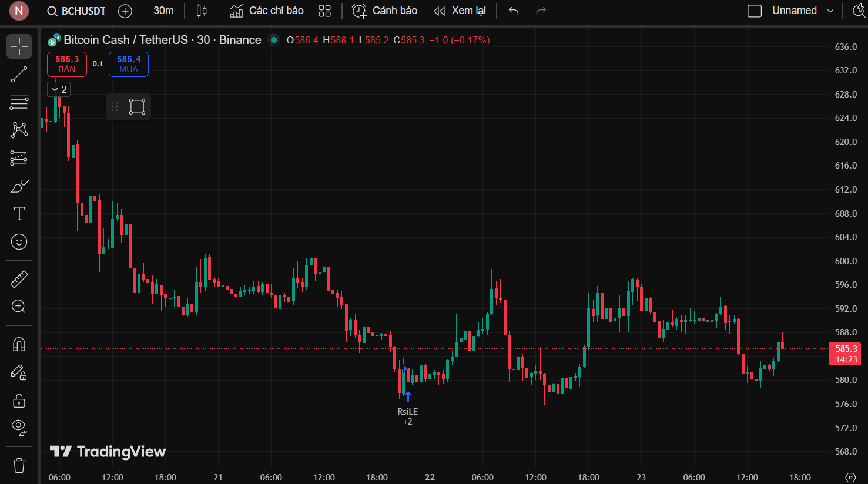Click the 568.0 price scale label
The image size is (868, 484).
point(846,451)
